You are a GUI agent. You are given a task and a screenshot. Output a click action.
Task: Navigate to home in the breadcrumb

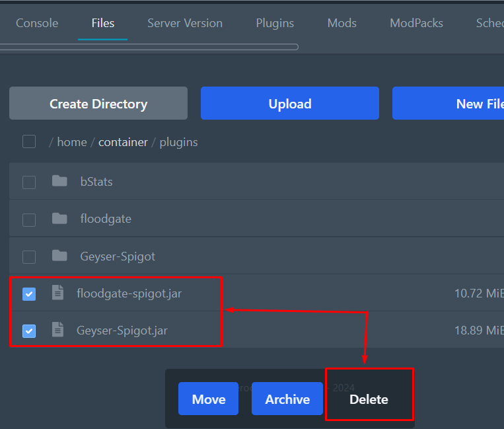click(72, 142)
